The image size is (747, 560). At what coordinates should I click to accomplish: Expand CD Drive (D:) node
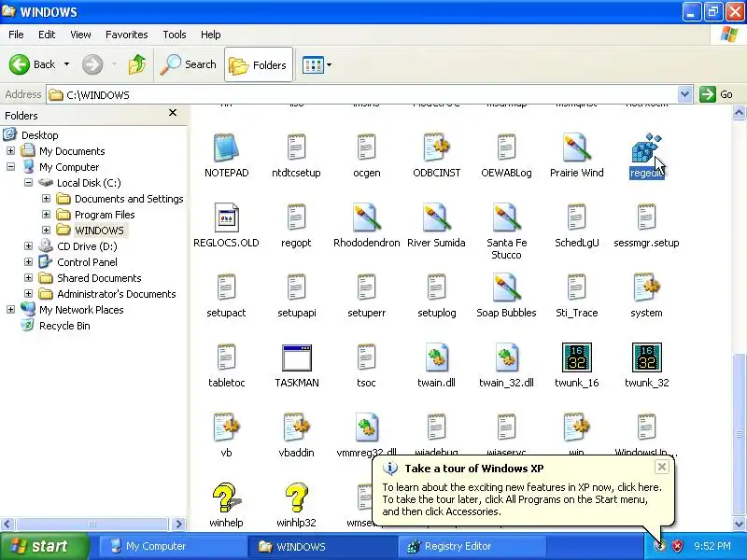28,245
